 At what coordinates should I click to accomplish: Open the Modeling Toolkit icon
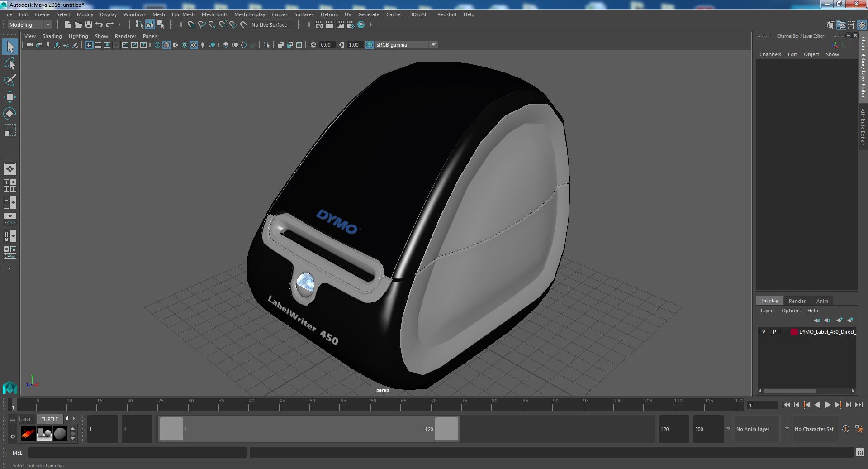click(830, 25)
